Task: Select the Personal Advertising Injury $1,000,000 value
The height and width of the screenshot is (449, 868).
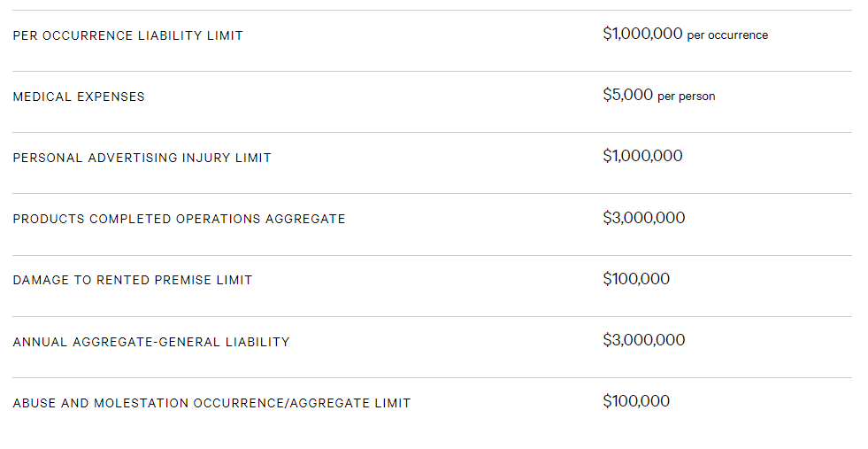Action: (x=642, y=156)
